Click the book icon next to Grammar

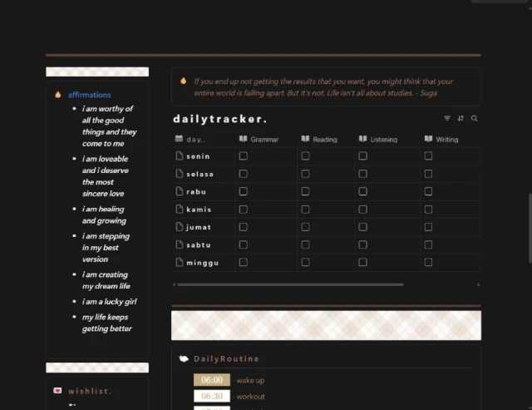coord(243,139)
